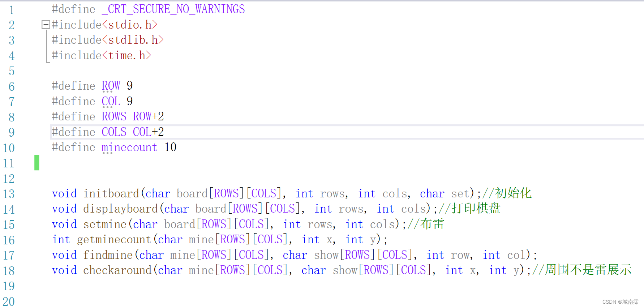
Task: Click the value 10 after minecount
Action: point(171,147)
